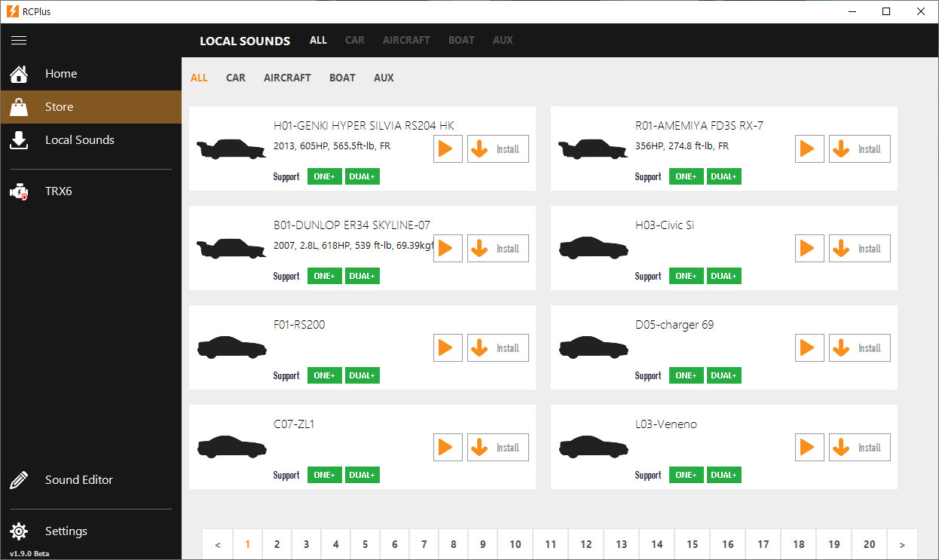
Task: Click the Store shopping bag icon
Action: [x=19, y=107]
